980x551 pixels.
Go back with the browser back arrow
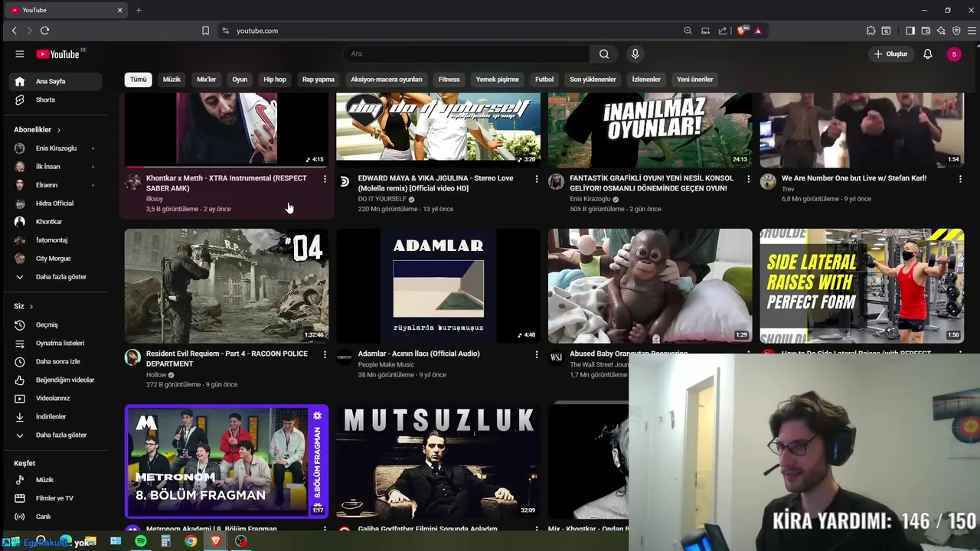click(14, 31)
